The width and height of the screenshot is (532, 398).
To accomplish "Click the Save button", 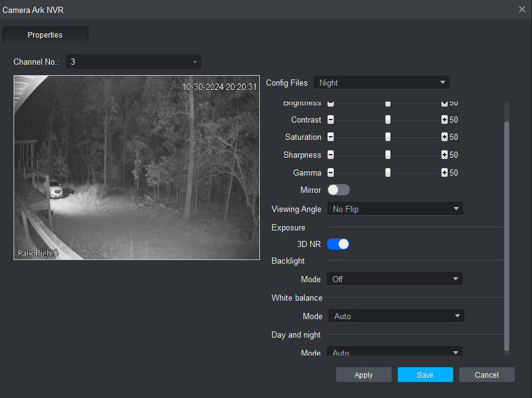I will pyautogui.click(x=425, y=375).
